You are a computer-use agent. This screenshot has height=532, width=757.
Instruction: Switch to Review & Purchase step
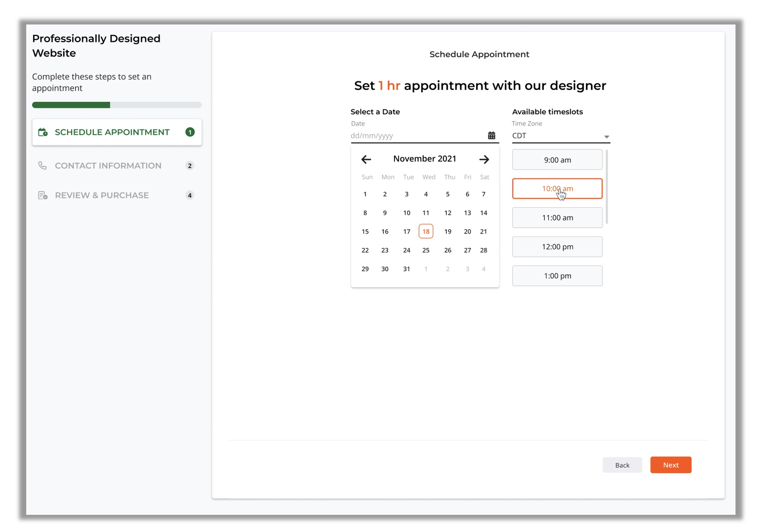pyautogui.click(x=102, y=195)
